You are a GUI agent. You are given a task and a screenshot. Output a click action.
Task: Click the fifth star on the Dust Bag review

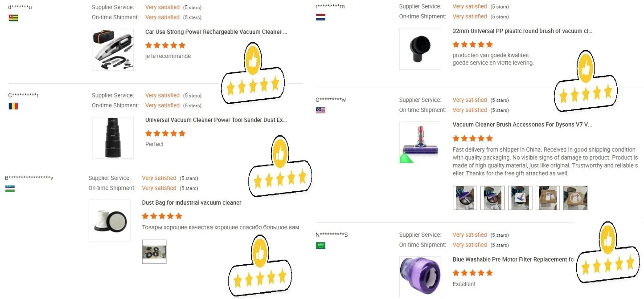click(x=179, y=216)
